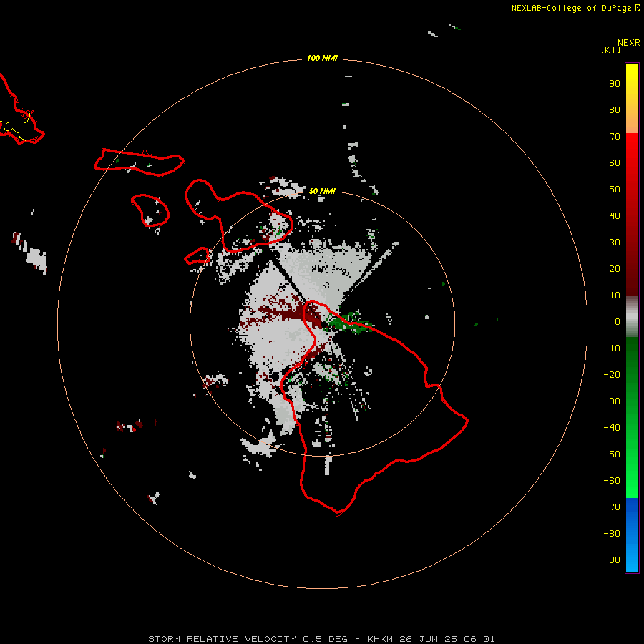Screen dimensions: 644x644
Task: Click the -10 value on the velocity scale
Action: 612,348
